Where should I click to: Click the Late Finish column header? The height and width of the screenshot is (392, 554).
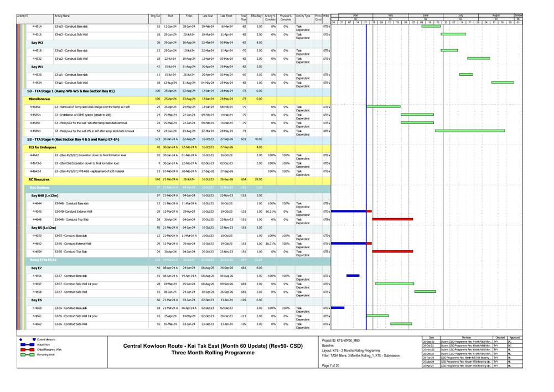[226, 17]
